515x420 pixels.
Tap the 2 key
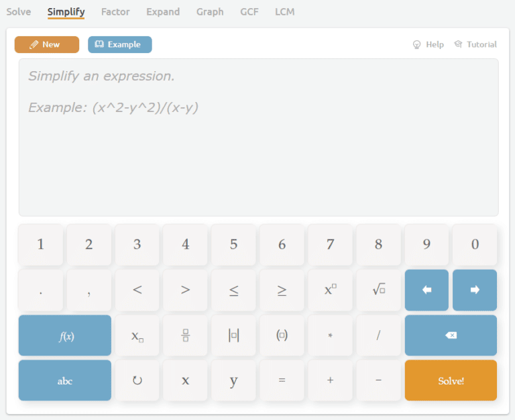[89, 244]
